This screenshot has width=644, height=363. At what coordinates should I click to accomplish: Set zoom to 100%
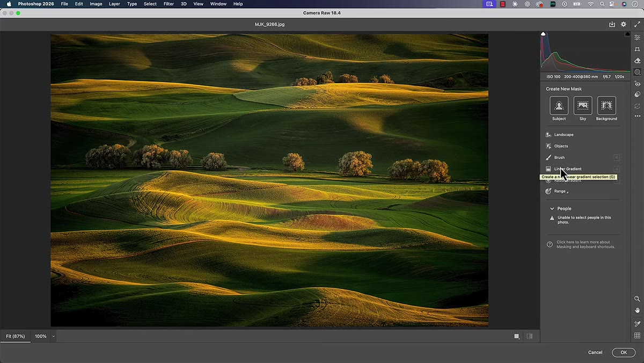41,336
